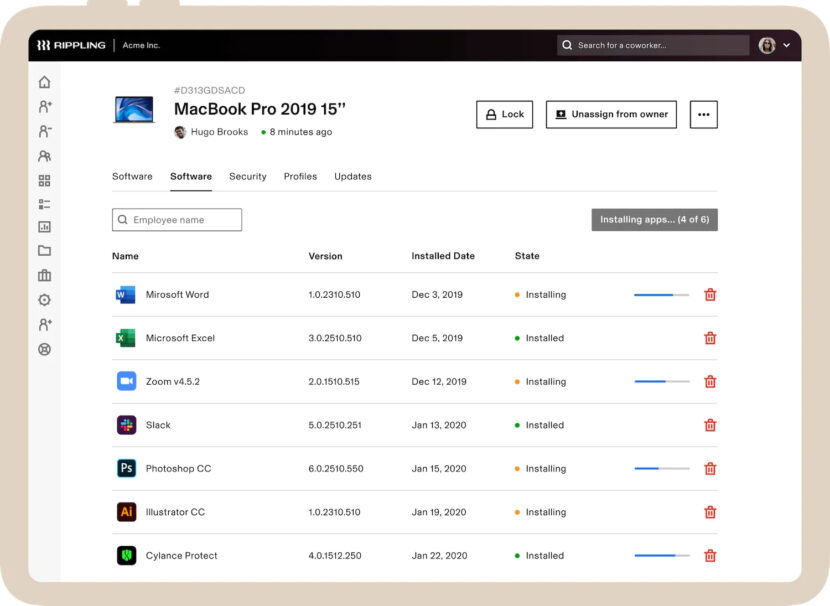Expand the Installing apps 4 of 6 panel

[654, 219]
